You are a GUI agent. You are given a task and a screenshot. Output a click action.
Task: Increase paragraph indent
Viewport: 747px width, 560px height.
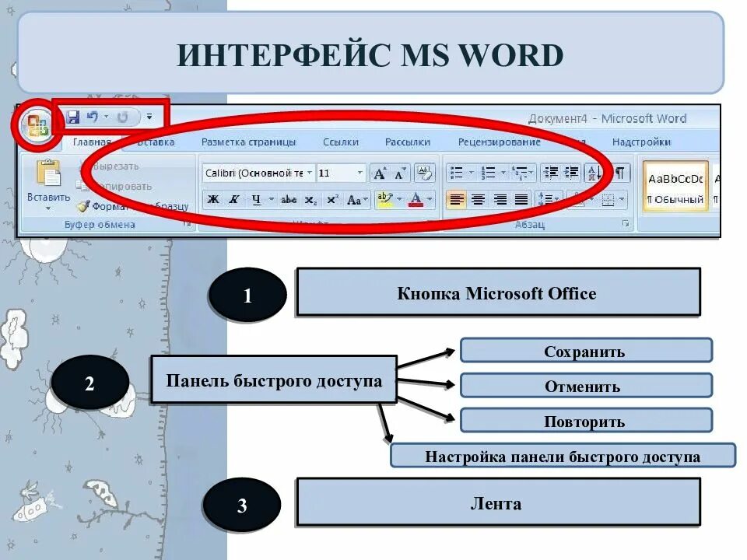[x=571, y=173]
